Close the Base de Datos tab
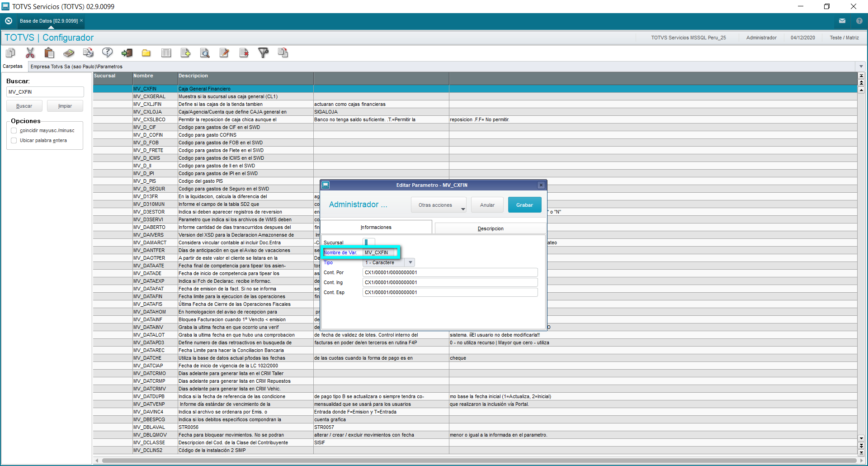868x466 pixels. tap(81, 20)
